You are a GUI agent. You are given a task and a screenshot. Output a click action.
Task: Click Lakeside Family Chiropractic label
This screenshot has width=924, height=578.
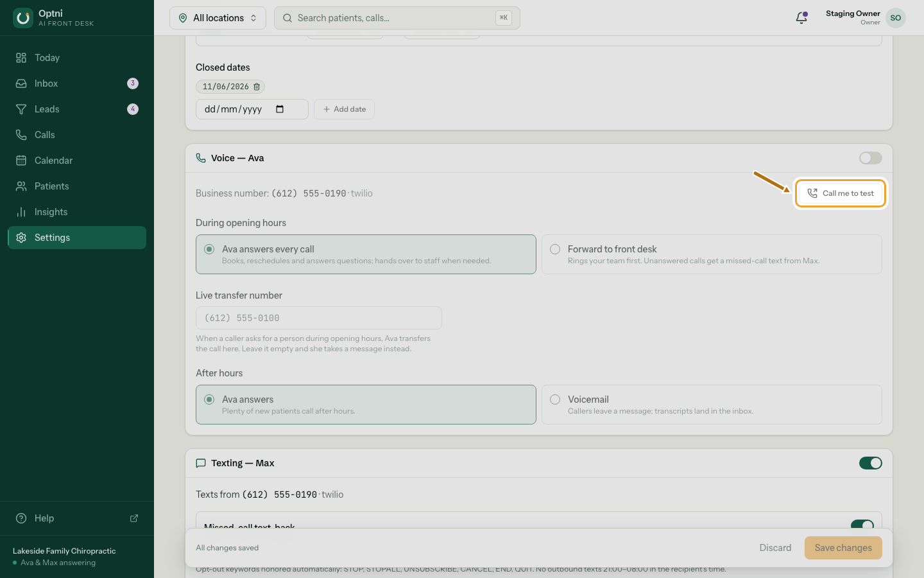pyautogui.click(x=64, y=551)
